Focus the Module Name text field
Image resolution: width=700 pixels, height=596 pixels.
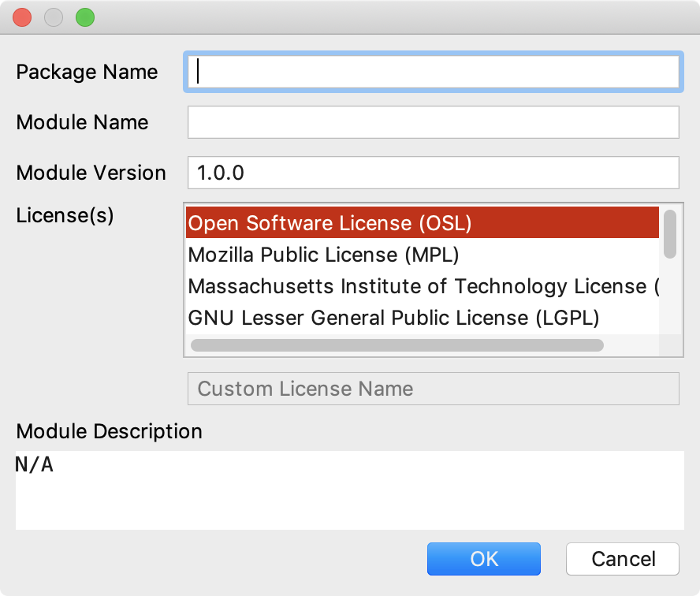(433, 122)
